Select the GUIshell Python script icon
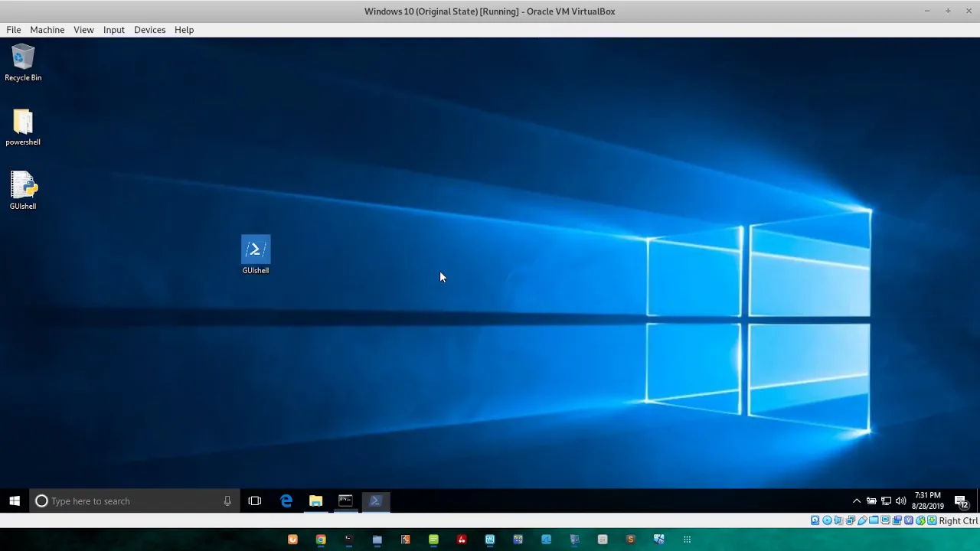980x551 pixels. point(23,191)
